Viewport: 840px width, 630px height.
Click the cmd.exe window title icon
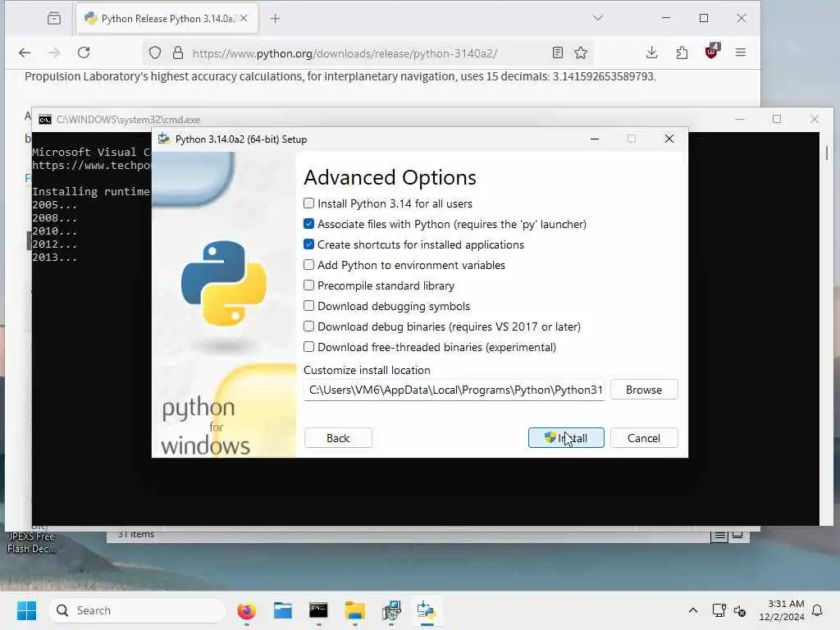(45, 120)
